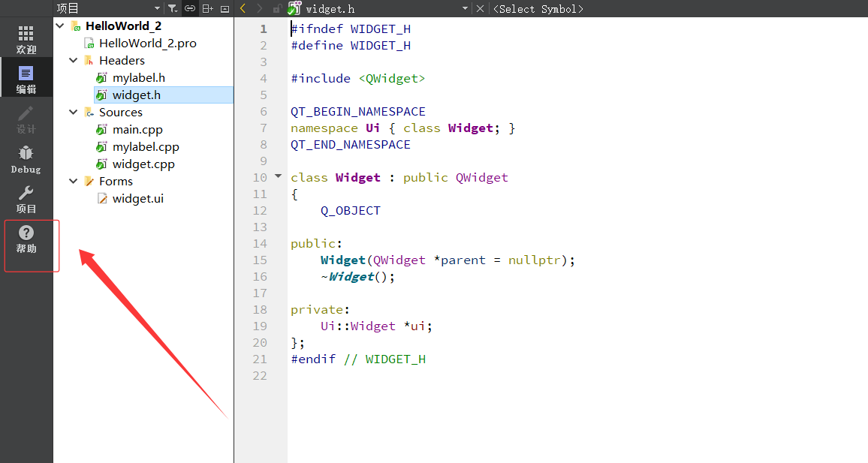This screenshot has height=463, width=868.
Task: Click the widget.h file type icon in editor bar
Action: (294, 8)
